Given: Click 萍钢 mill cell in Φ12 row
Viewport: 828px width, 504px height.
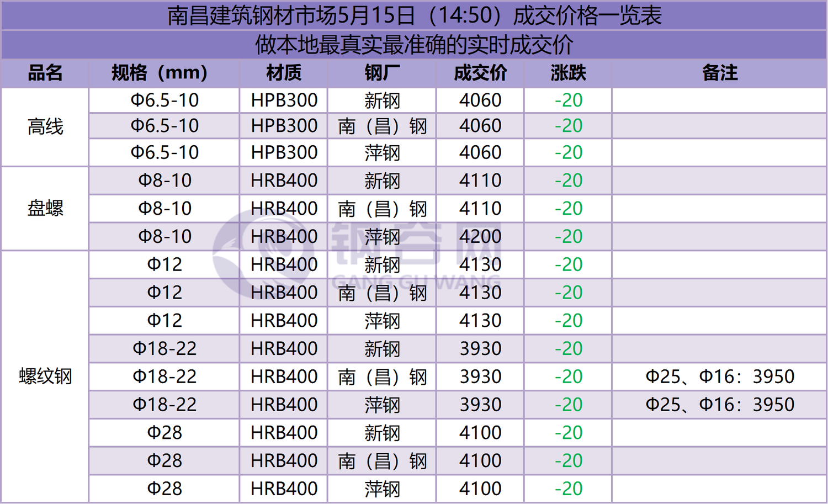Looking at the screenshot, I should pos(382,321).
